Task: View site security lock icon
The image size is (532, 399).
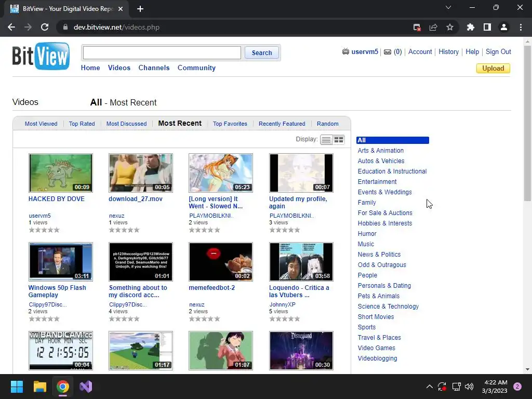Action: (x=65, y=27)
